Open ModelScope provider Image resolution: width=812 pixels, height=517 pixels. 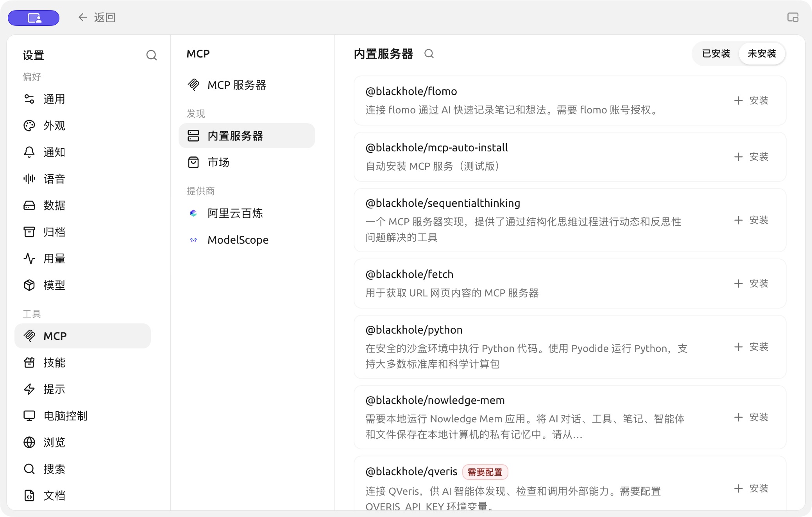(247, 240)
